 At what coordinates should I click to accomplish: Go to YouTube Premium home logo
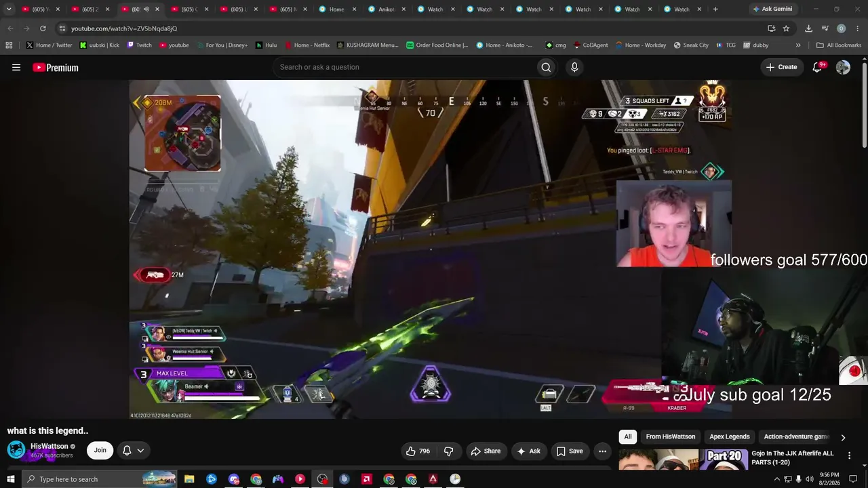point(56,67)
